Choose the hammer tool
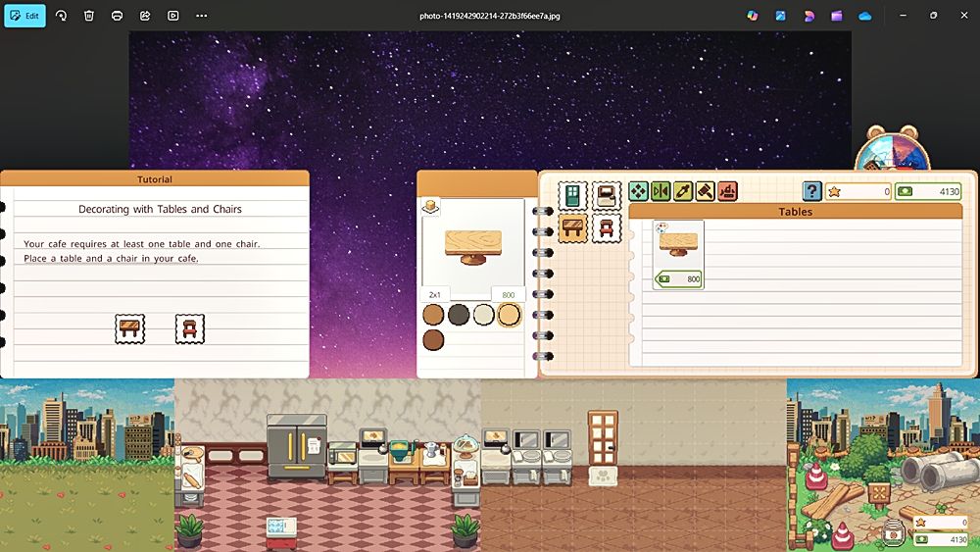Screen dimensions: 980x552 706,190
